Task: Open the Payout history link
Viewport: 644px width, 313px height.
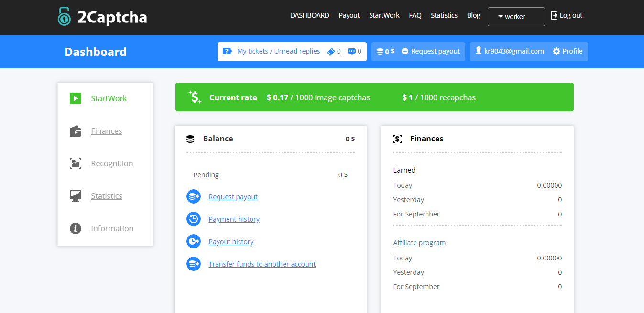Action: (231, 242)
